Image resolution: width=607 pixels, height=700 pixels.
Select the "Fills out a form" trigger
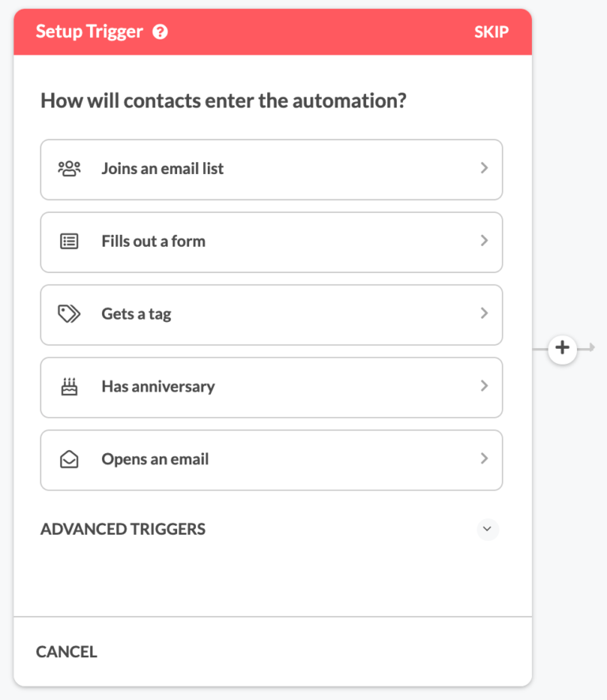271,241
